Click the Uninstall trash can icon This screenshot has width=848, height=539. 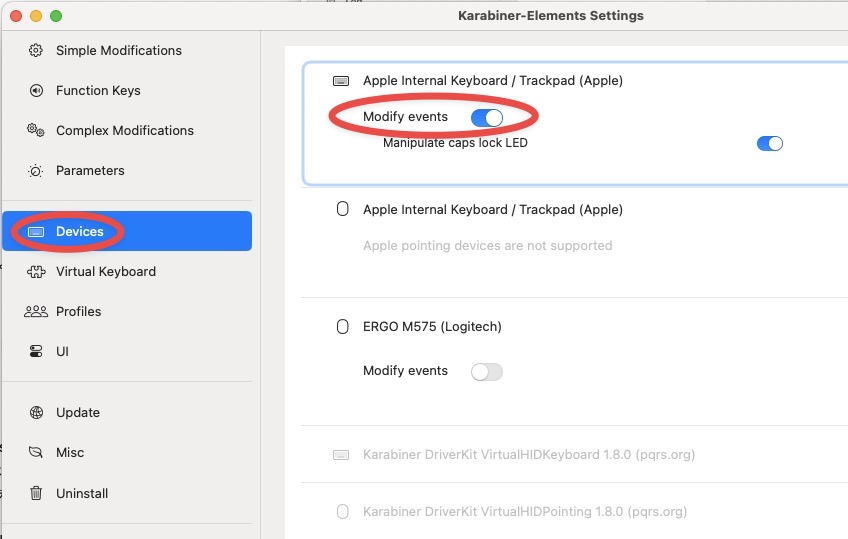point(36,493)
